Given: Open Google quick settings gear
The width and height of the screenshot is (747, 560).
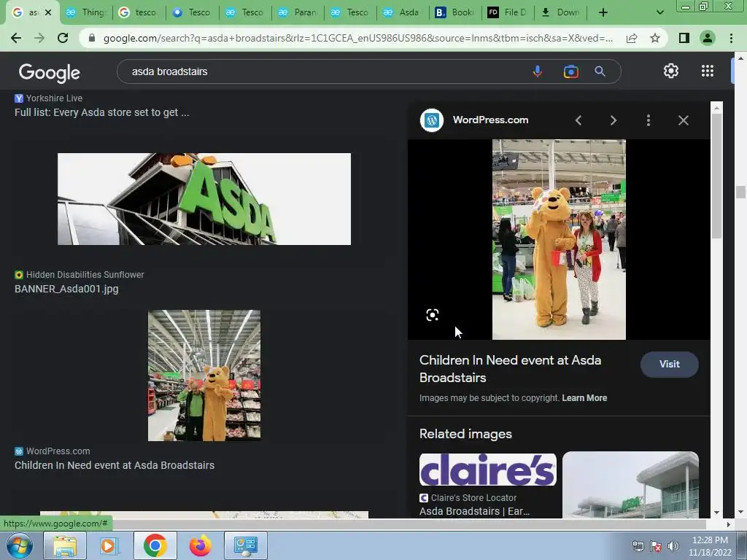Looking at the screenshot, I should [x=671, y=71].
